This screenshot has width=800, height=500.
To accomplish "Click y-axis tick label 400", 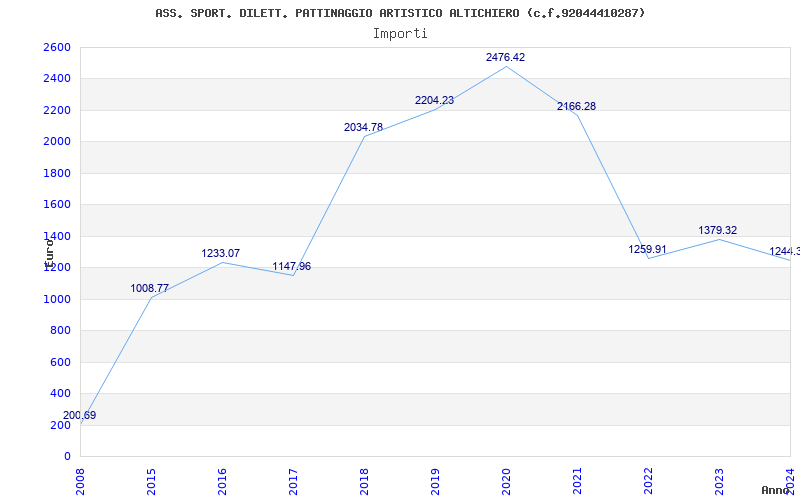I will tap(60, 393).
